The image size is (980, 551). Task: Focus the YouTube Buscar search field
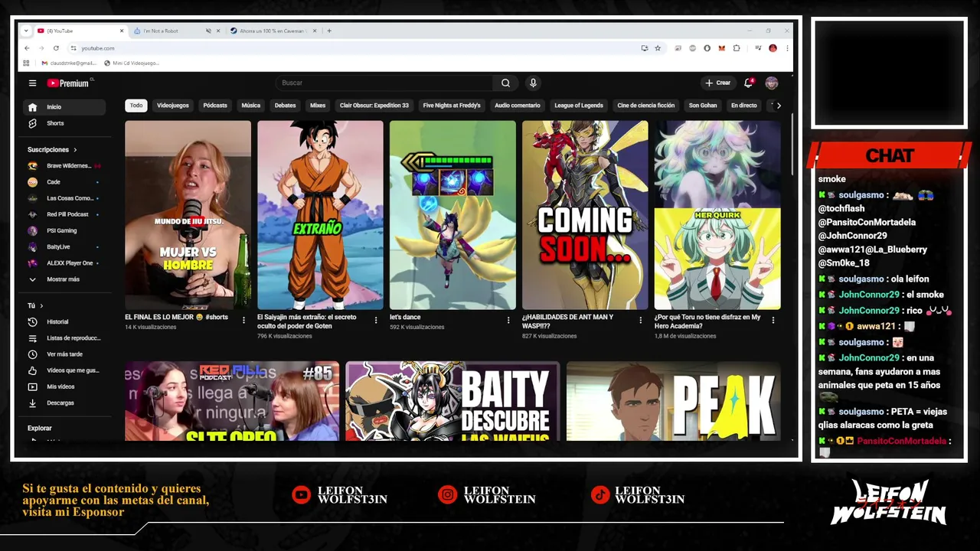click(x=385, y=83)
